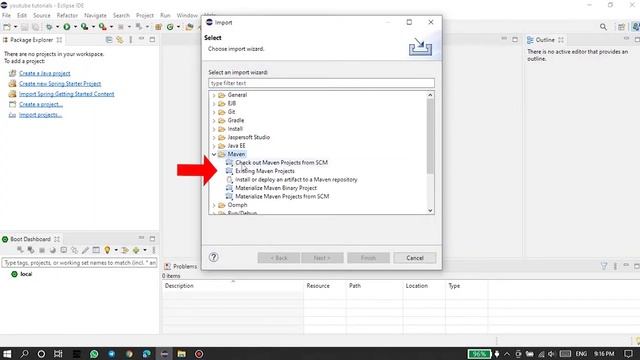Maximize the Package Explorer view
The height and width of the screenshot is (360, 640).
point(152,39)
